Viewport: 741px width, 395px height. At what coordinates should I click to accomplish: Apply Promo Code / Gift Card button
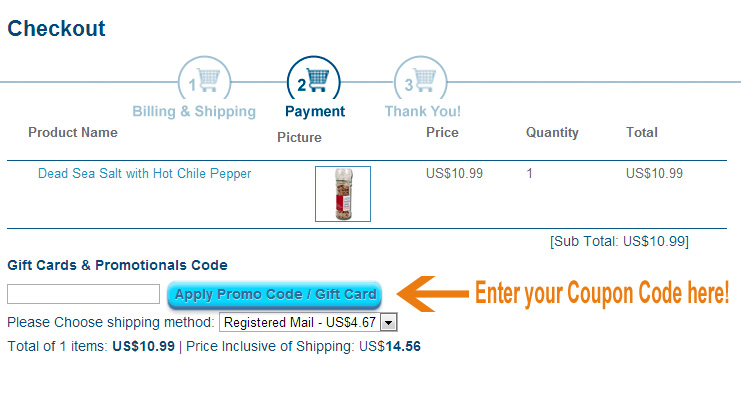[x=275, y=294]
